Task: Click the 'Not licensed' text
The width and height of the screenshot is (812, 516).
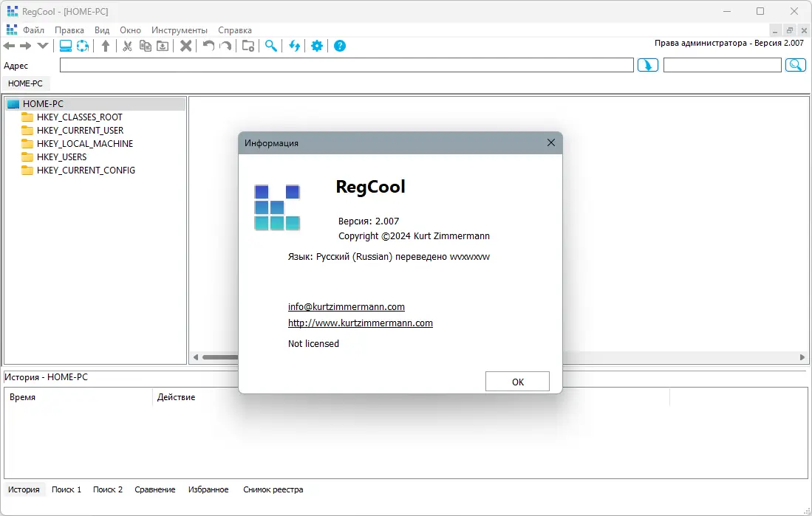Action: tap(313, 344)
